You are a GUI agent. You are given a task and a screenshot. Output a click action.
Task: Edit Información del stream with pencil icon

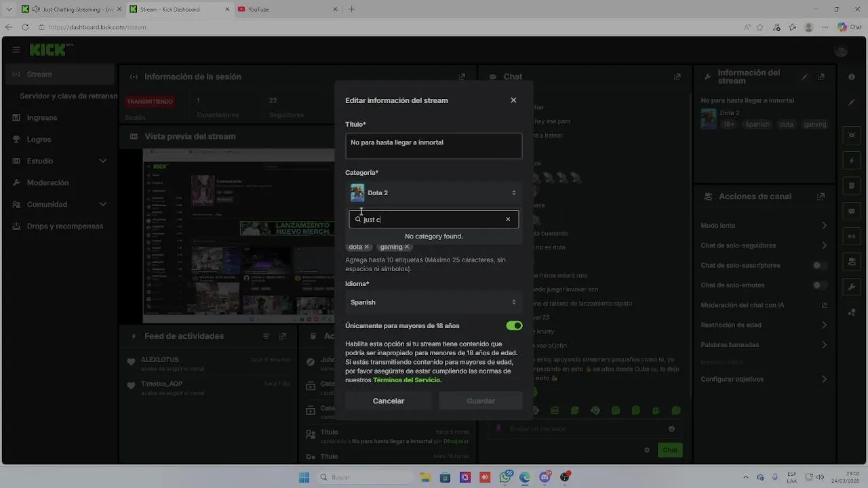pos(805,77)
